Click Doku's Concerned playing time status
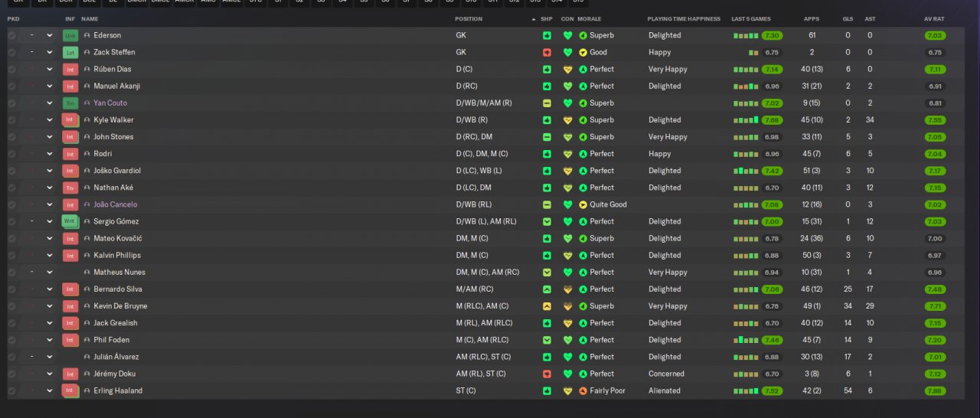 [x=666, y=374]
